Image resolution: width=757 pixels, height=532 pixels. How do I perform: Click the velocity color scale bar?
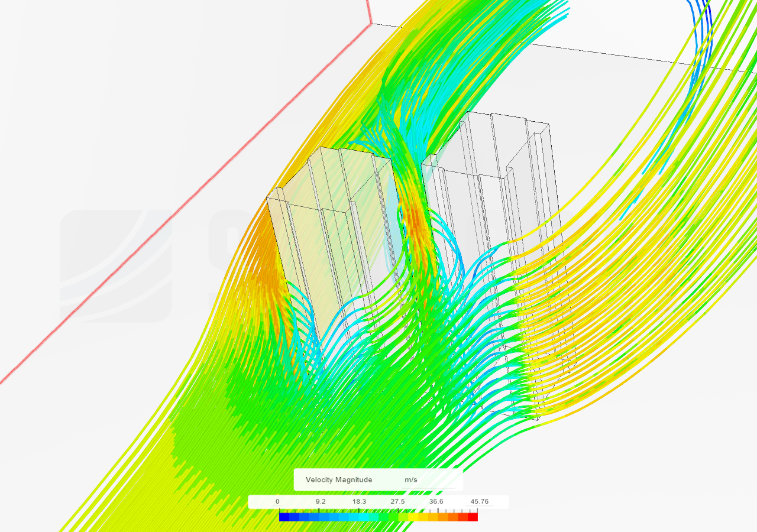378,517
